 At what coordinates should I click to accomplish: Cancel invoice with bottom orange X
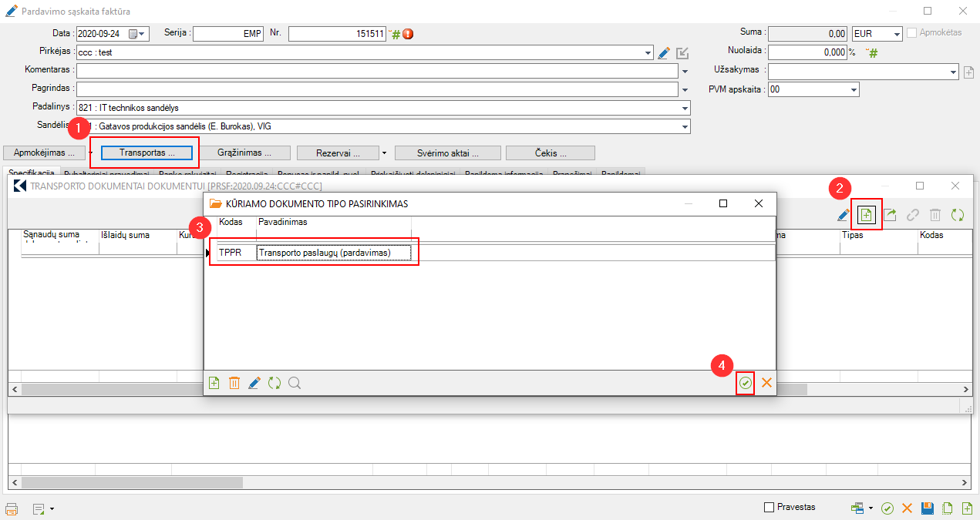click(908, 508)
